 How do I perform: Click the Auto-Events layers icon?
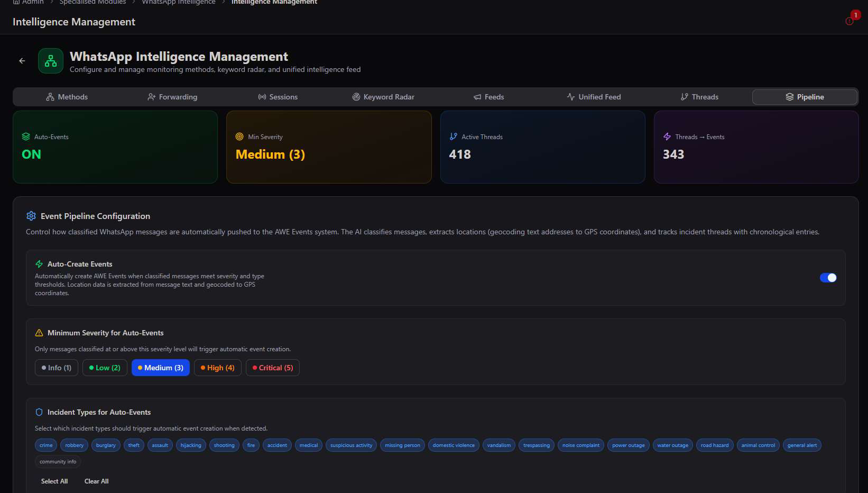[26, 136]
